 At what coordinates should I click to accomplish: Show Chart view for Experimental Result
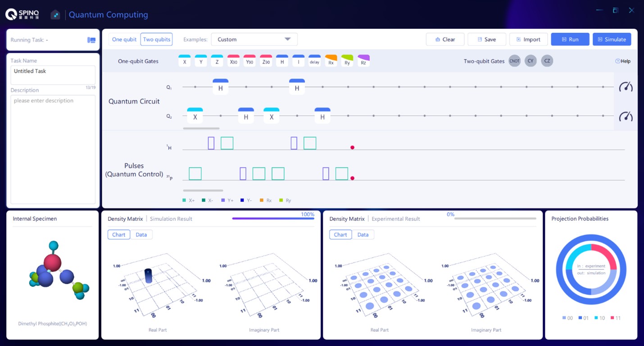pyautogui.click(x=340, y=234)
